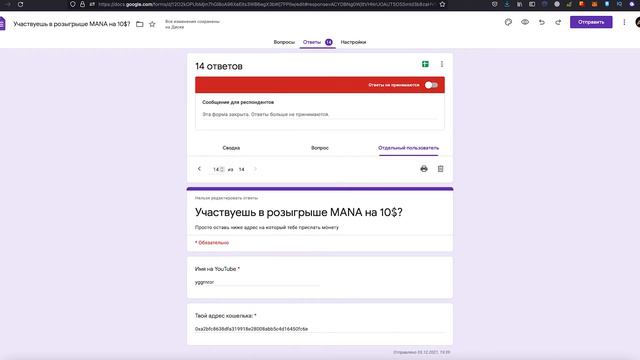
Task: Open theme customization palette icon
Action: (x=508, y=22)
